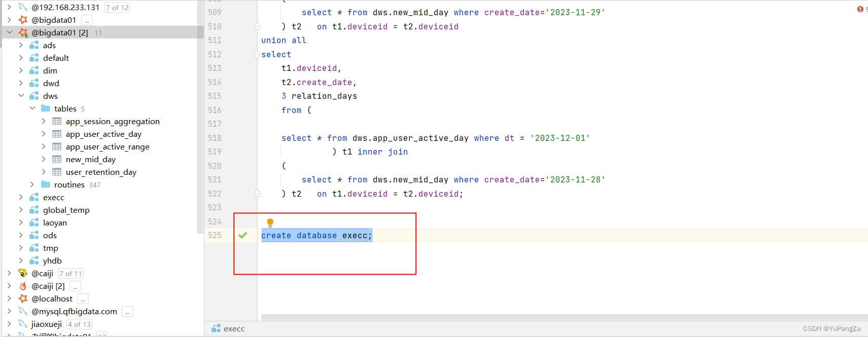Expand the @caiji data source

[x=9, y=273]
